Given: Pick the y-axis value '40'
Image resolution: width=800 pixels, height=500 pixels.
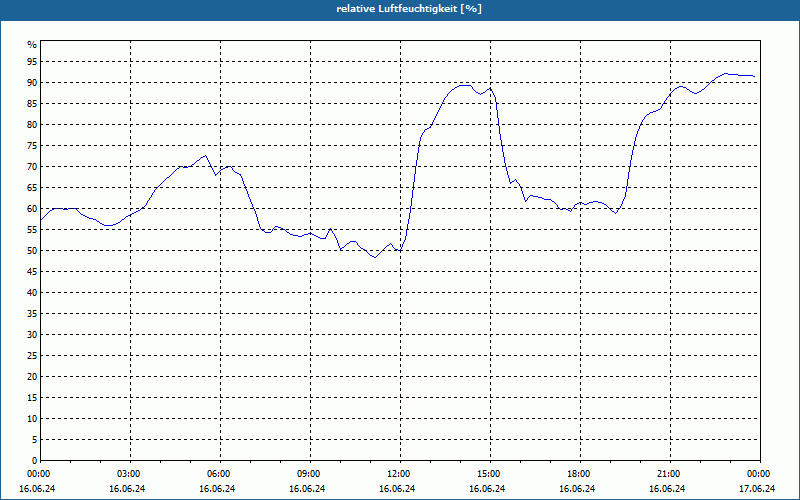Looking at the screenshot, I should (32, 293).
